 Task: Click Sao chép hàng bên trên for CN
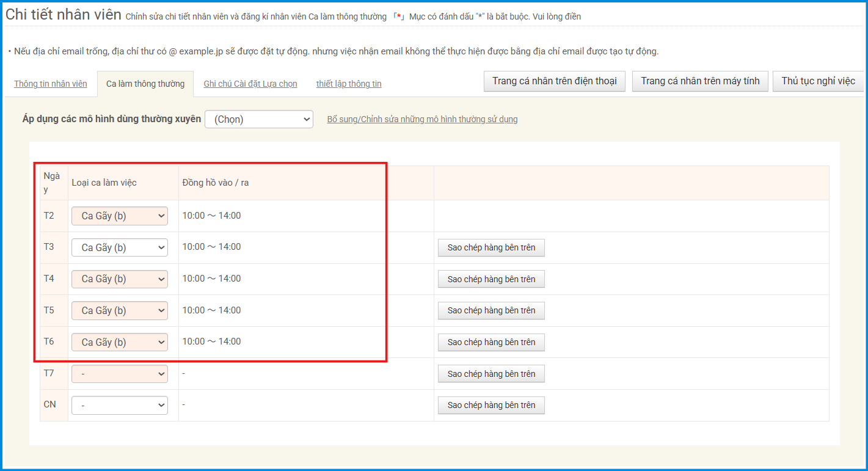(x=491, y=405)
